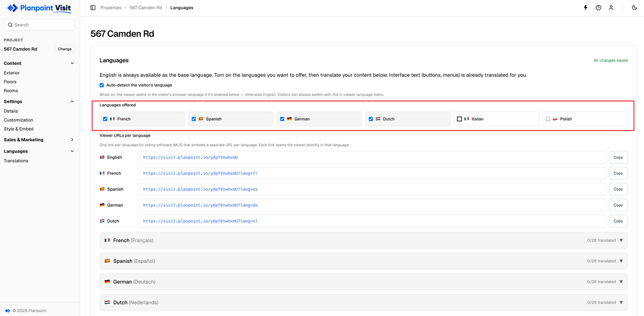Open Translations in the sidebar
Screen dimensions: 644x316
[16, 161]
